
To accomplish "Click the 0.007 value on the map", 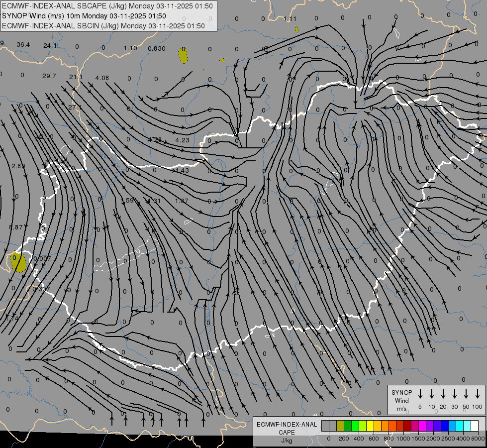I will click(42, 258).
